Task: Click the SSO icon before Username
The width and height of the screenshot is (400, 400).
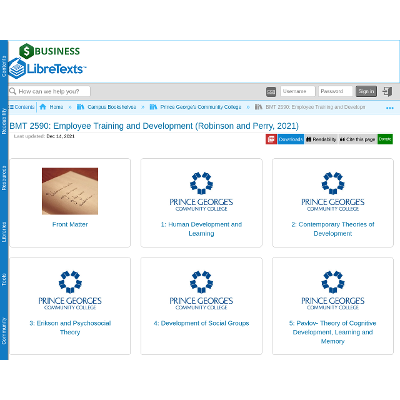Action: point(271,92)
